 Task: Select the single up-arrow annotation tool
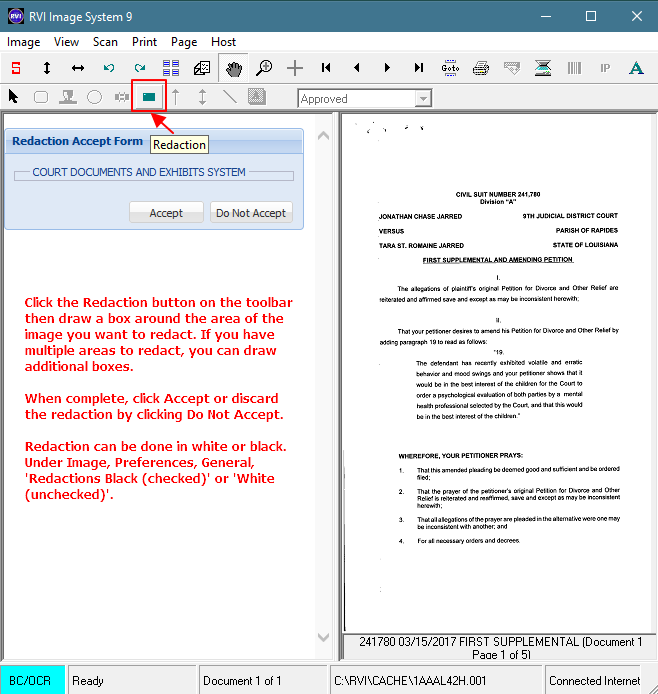click(x=176, y=96)
